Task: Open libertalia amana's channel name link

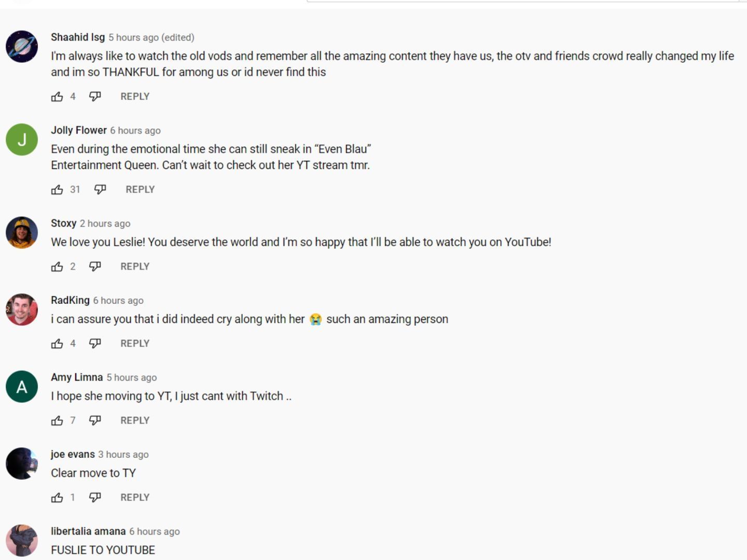Action: (88, 531)
